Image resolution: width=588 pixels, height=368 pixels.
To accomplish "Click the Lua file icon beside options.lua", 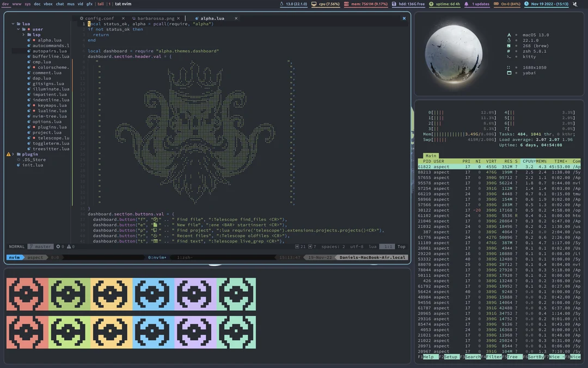I will 29,122.
